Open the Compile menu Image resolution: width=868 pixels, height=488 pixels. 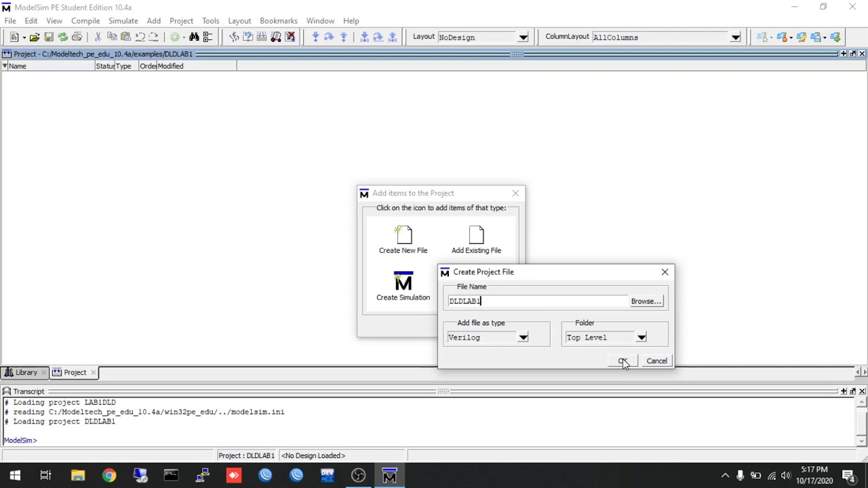[85, 21]
